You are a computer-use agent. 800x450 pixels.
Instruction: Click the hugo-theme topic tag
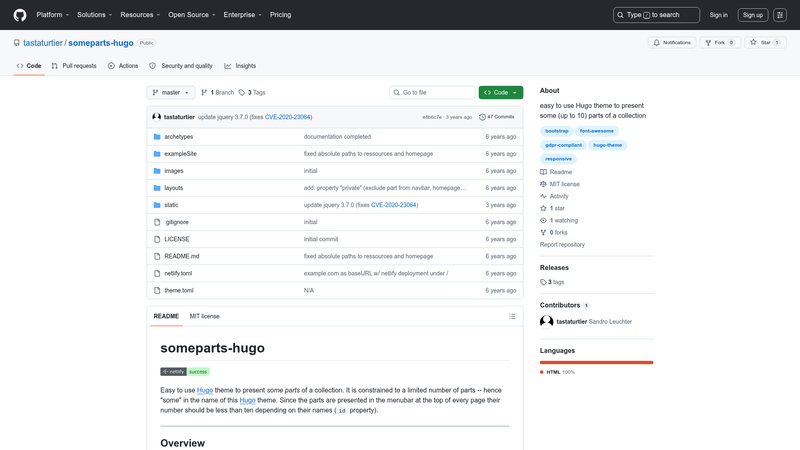[x=608, y=145]
